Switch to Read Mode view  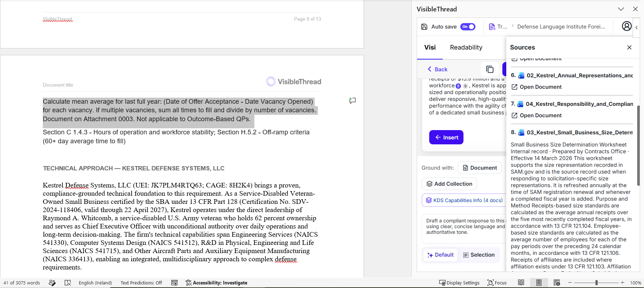[521, 283]
